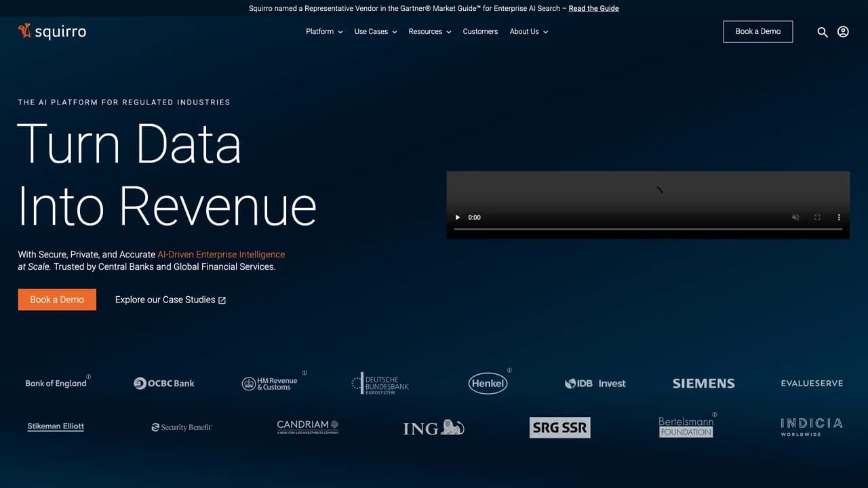Screen dimensions: 868x488
Task: Click the Squirro logo in header
Action: [52, 31]
